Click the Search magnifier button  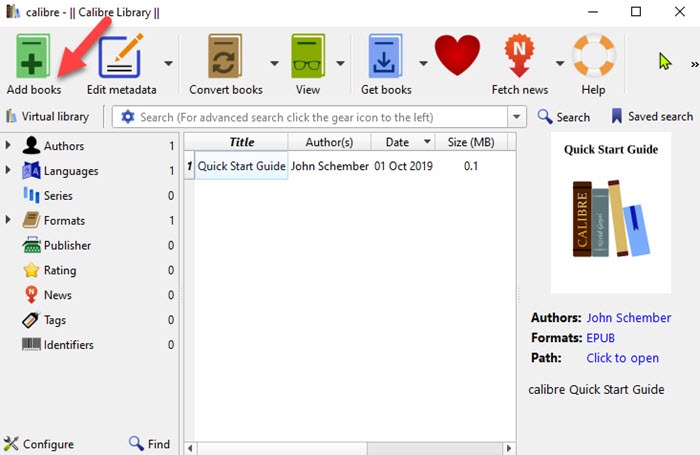click(x=563, y=117)
